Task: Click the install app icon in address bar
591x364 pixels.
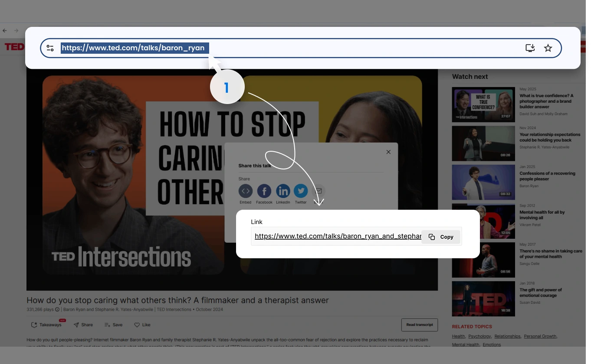Action: click(530, 48)
